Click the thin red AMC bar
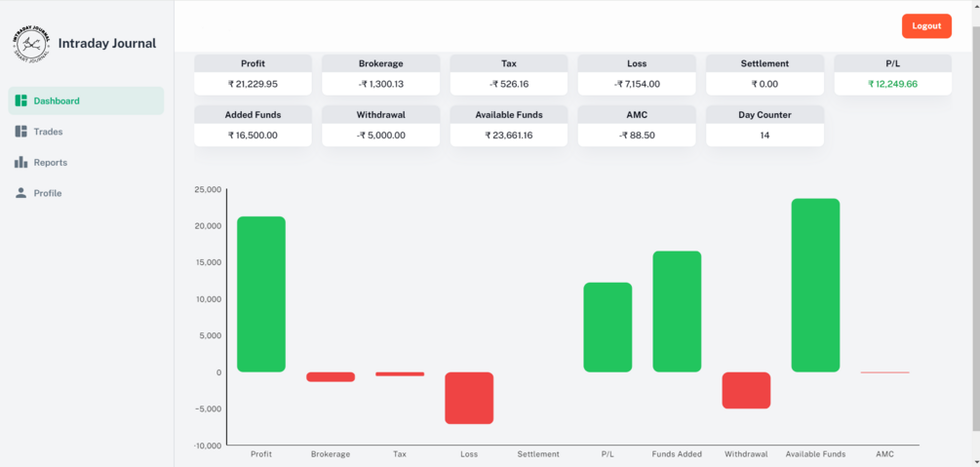Image resolution: width=980 pixels, height=467 pixels. point(885,372)
